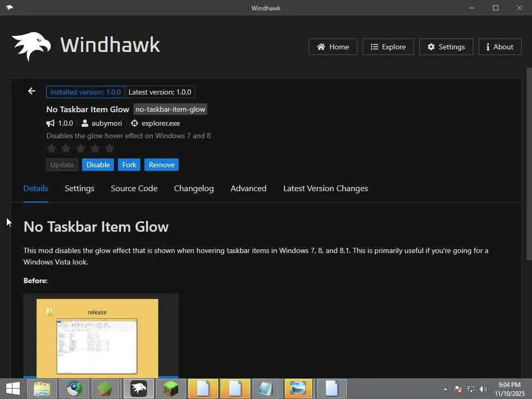Click the Windhawk eagle logo in header
This screenshot has height=399, width=532.
pos(31,46)
